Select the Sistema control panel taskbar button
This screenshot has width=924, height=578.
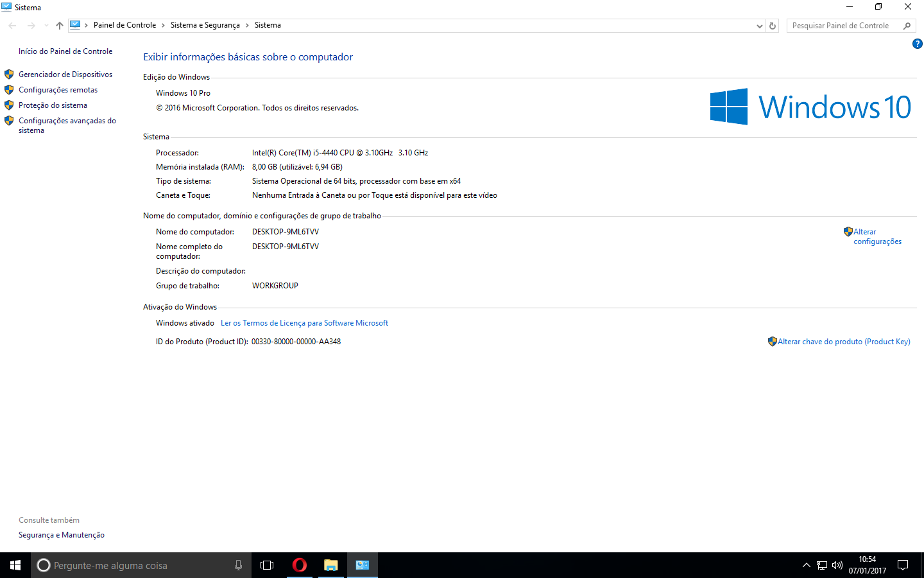pos(363,565)
